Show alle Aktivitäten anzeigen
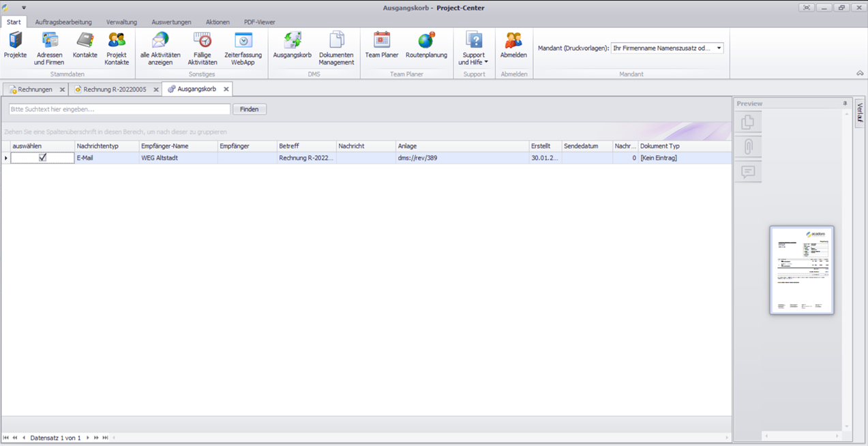 point(160,48)
